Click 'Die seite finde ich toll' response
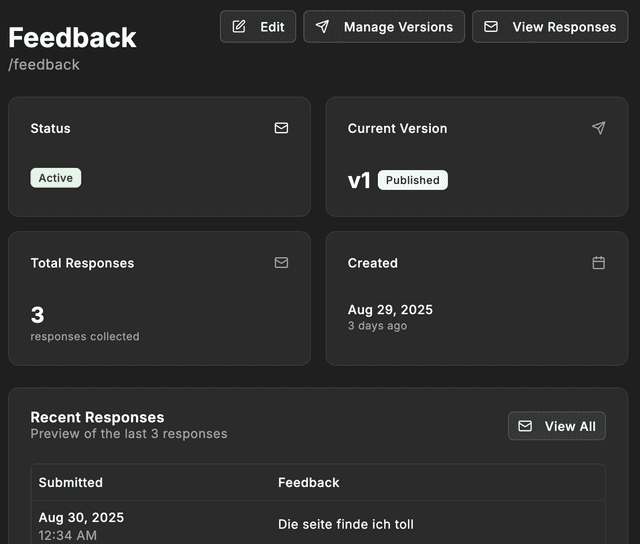This screenshot has width=640, height=544. [346, 524]
